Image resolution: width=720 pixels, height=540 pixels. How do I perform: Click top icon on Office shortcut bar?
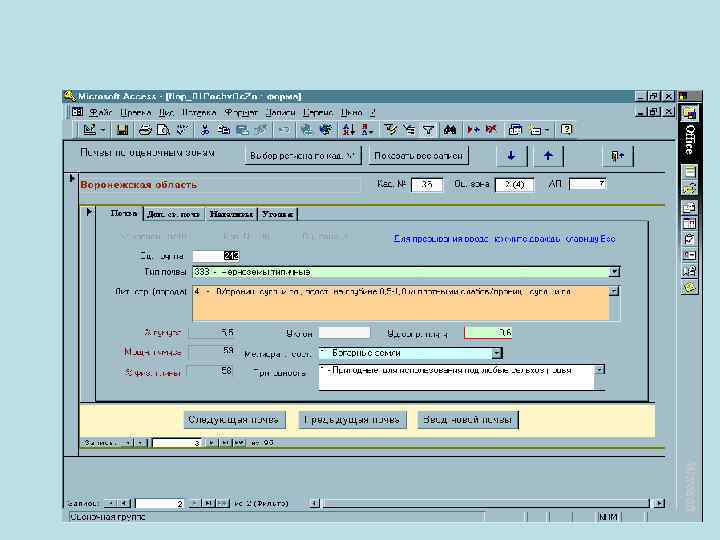coord(689,113)
